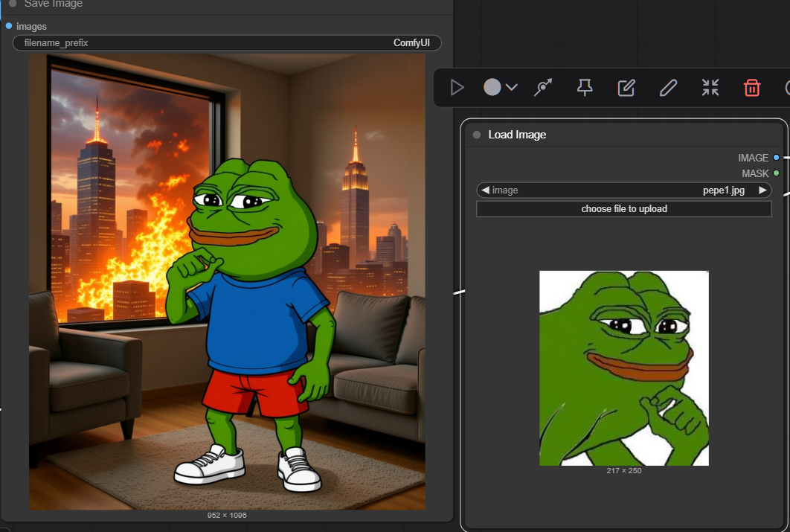The height and width of the screenshot is (532, 790).
Task: Collapse the node using inward arrows icon
Action: click(710, 87)
